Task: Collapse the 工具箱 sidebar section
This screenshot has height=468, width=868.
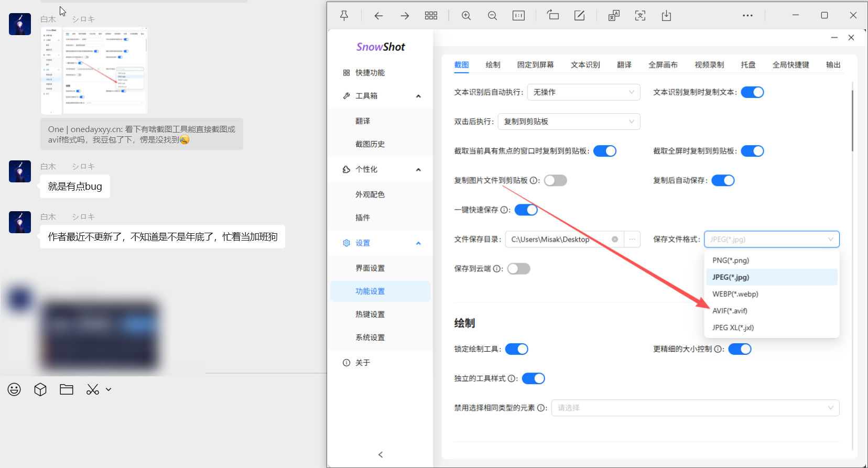Action: click(418, 96)
